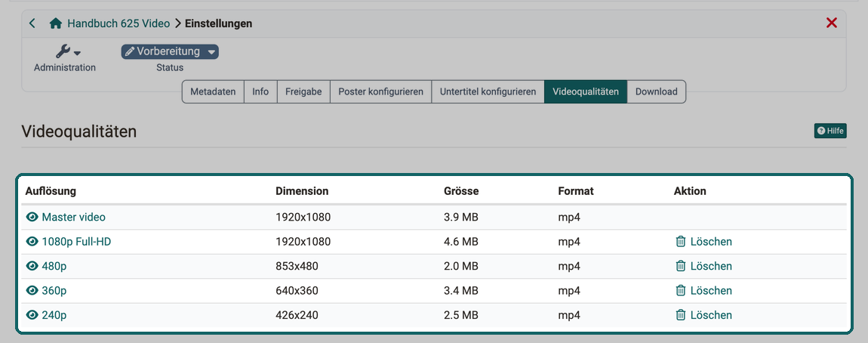Click the Format column header

click(576, 191)
